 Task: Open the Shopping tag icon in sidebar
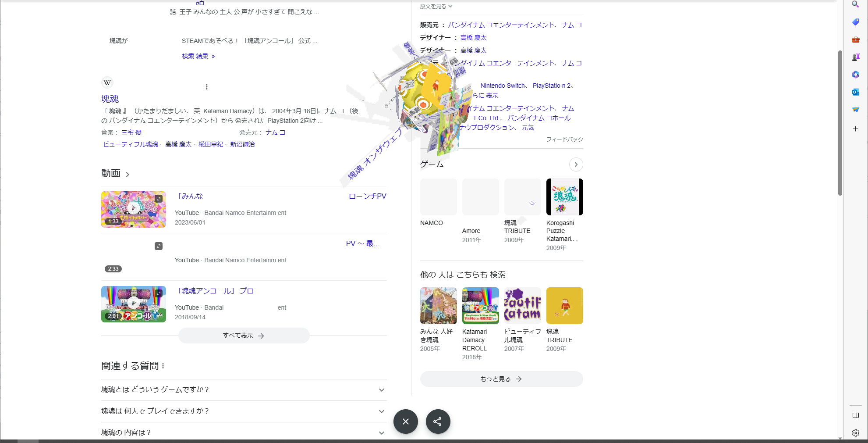click(x=855, y=22)
